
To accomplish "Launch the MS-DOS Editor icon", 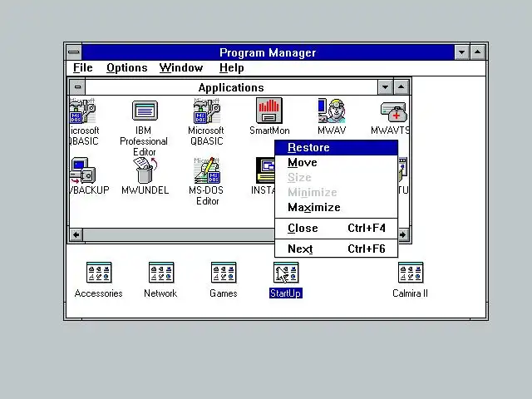I will click(x=207, y=170).
